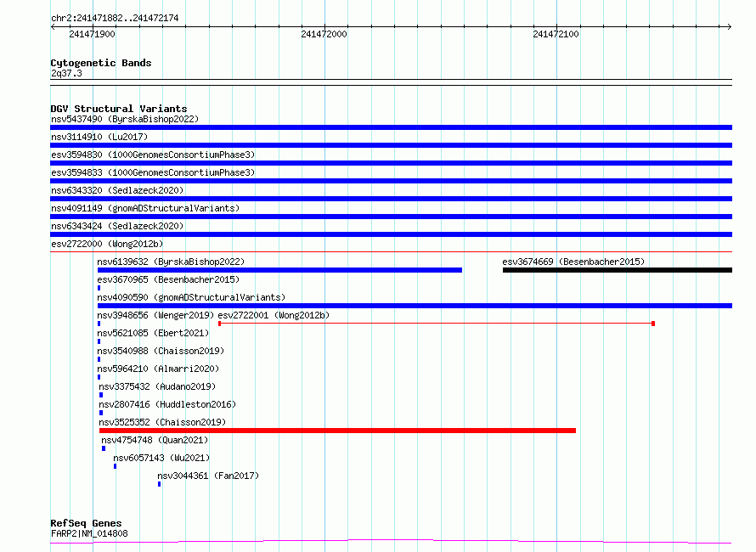The width and height of the screenshot is (756, 552).
Task: Click the 241472000 position on the ruler
Action: [324, 34]
